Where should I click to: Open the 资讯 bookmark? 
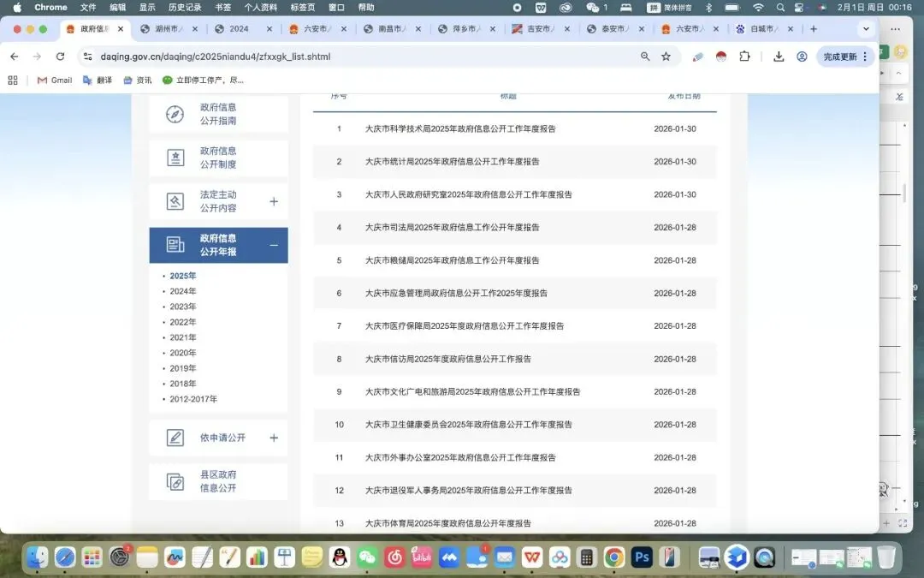[137, 80]
